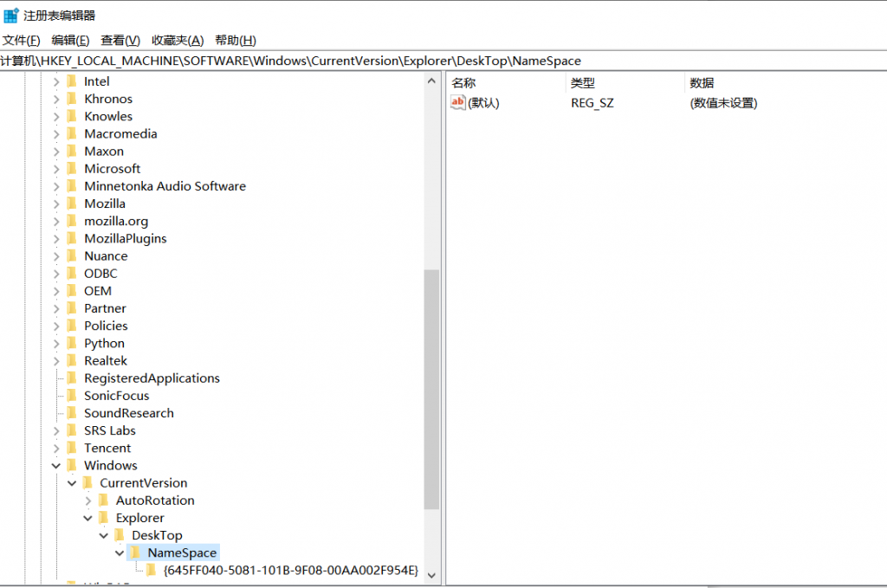Screen dimensions: 887x588
Task: Open the 收藏夹(A) menu
Action: pos(178,40)
